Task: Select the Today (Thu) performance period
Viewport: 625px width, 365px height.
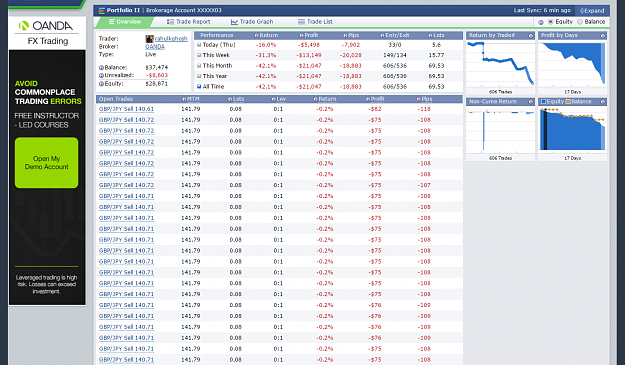Action: point(199,45)
